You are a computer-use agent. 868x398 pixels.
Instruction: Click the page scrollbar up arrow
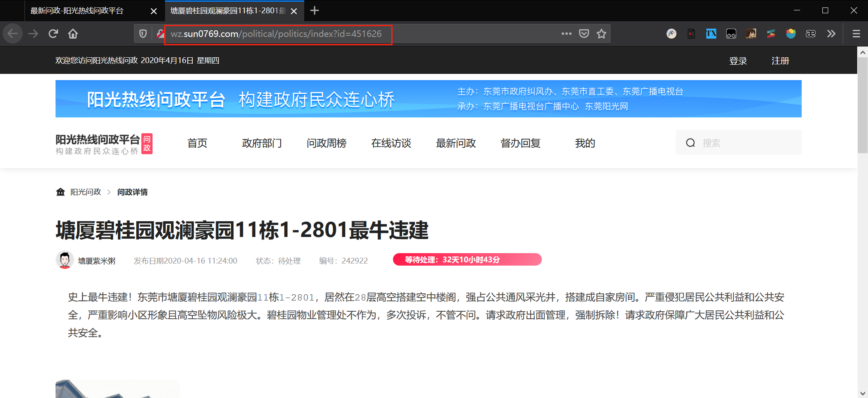tap(863, 52)
